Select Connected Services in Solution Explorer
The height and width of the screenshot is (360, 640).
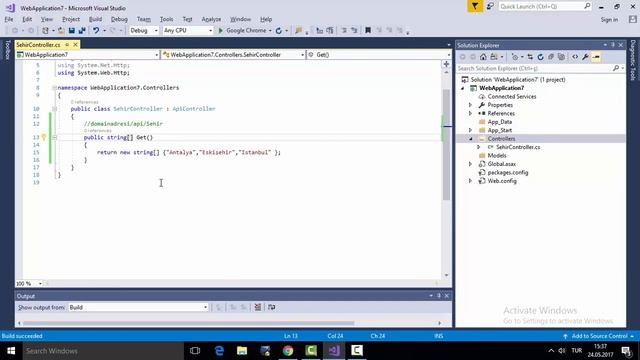[x=512, y=97]
